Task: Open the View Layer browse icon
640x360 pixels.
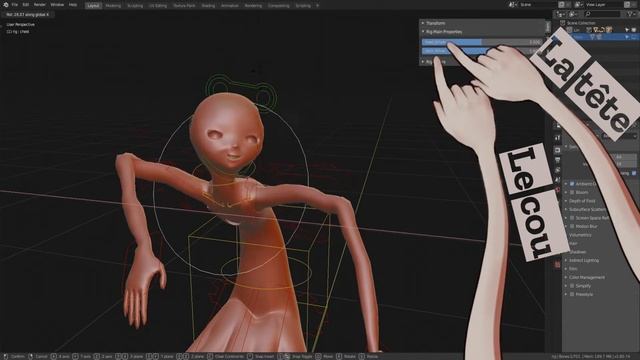Action: pos(579,5)
